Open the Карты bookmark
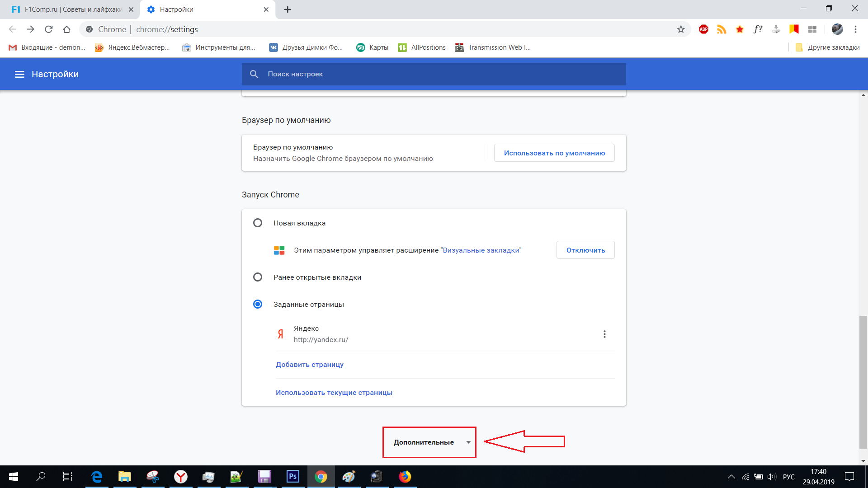 372,47
